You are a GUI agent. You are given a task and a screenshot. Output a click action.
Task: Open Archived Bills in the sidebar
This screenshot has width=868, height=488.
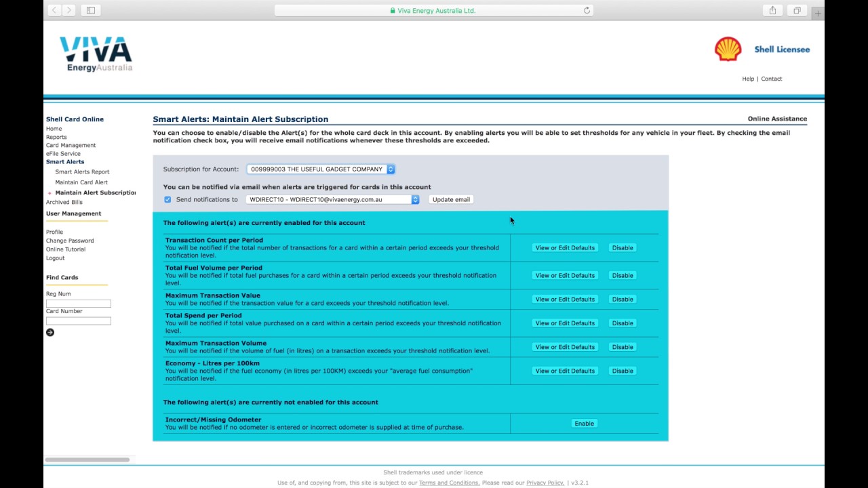(64, 202)
